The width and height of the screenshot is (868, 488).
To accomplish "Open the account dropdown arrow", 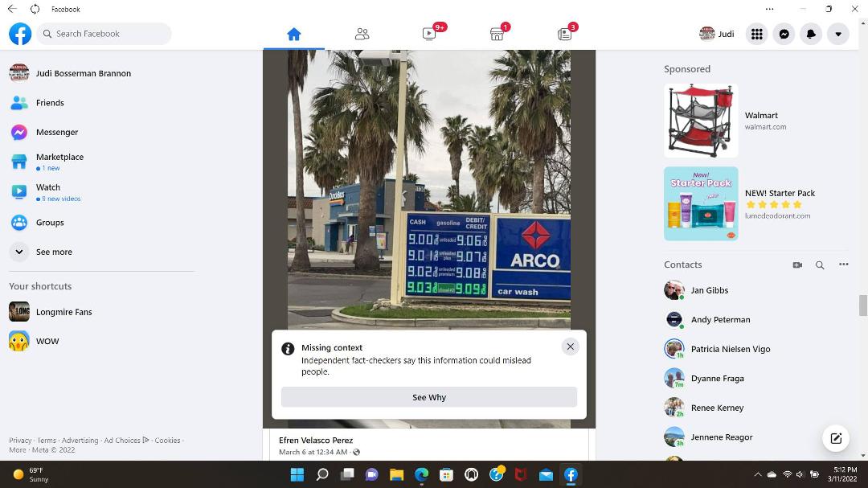I will tap(838, 34).
